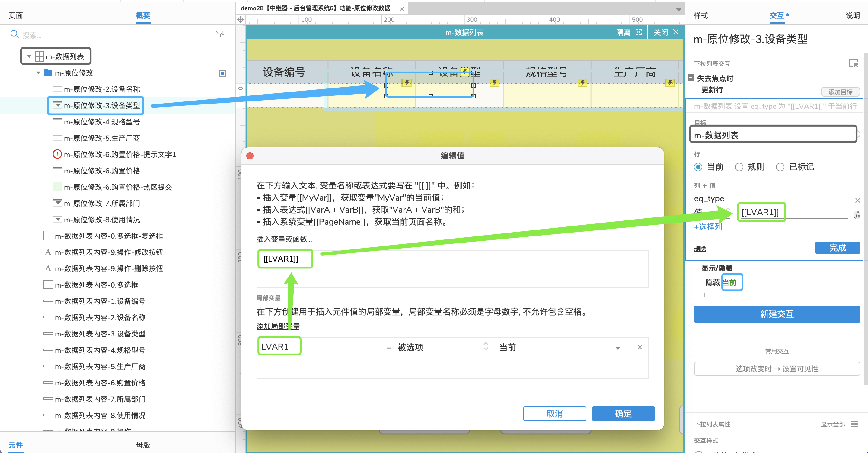Open the document tabs overflow arrow

[679, 10]
